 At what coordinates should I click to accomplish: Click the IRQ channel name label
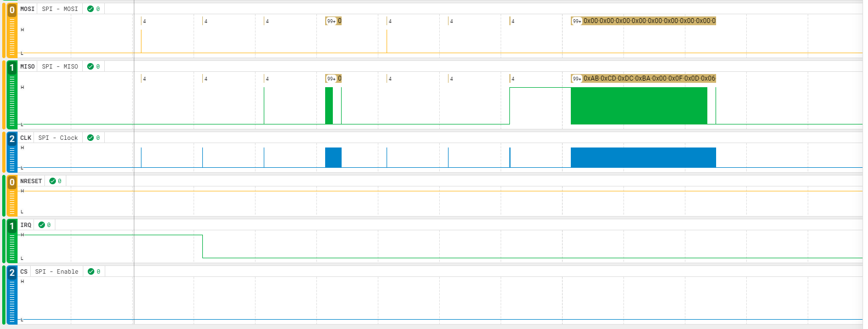click(26, 225)
